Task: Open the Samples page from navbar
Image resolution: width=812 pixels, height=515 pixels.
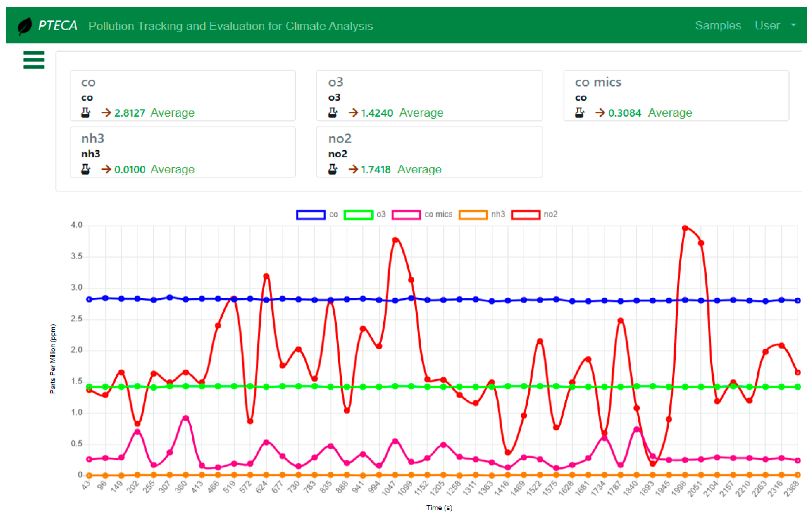Action: pos(718,26)
